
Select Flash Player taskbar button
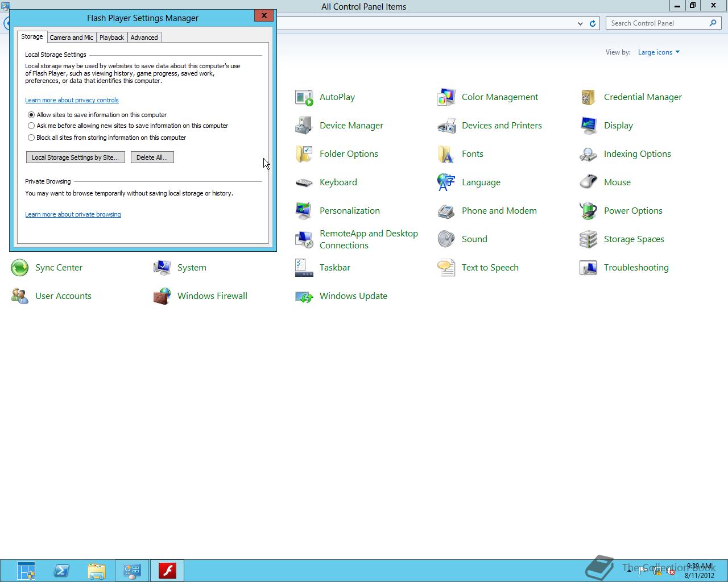(167, 571)
